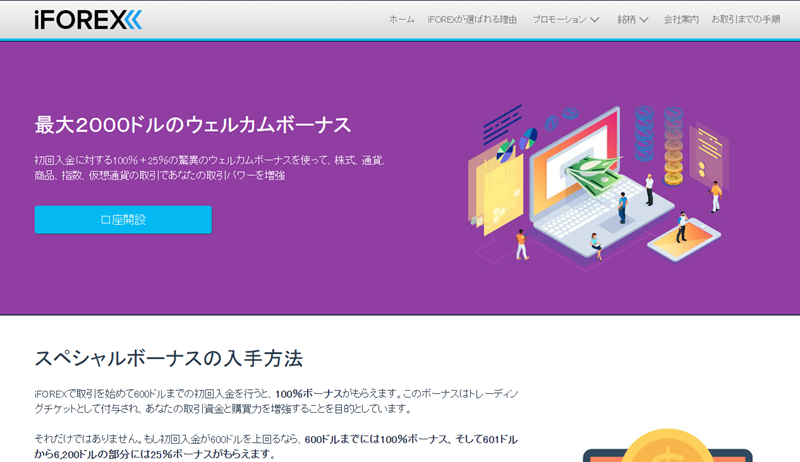Click the 最大2000ドルのウェルカムボーナス heading
Screen dimensions: 800x462
click(x=193, y=125)
